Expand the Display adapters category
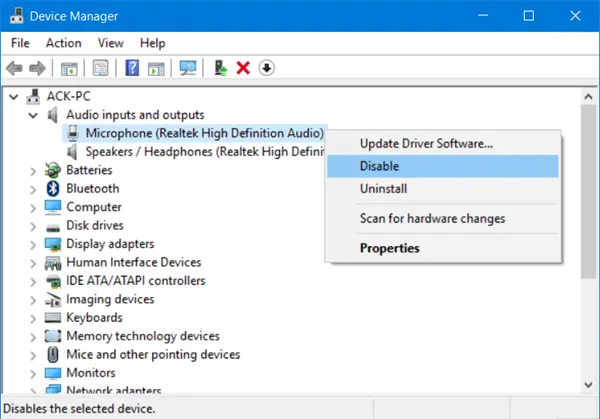The image size is (600, 419). [x=33, y=244]
